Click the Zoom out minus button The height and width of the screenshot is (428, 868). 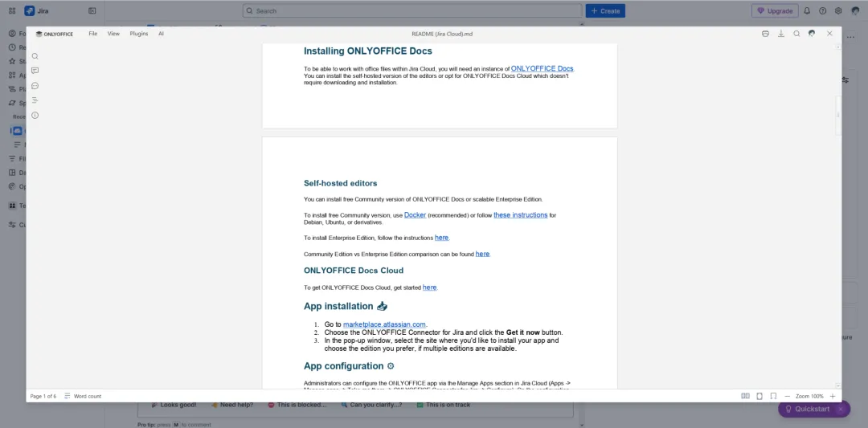(x=787, y=396)
